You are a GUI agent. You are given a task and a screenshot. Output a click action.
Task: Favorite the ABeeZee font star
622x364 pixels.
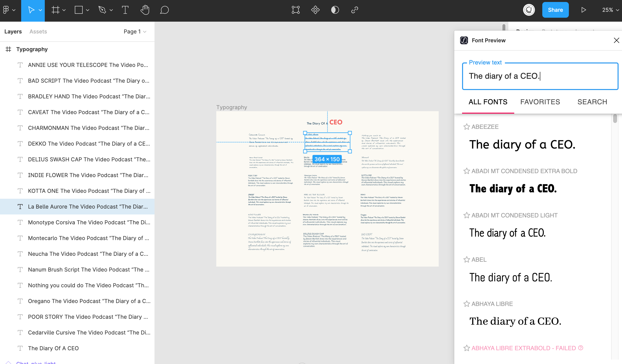[x=466, y=127]
